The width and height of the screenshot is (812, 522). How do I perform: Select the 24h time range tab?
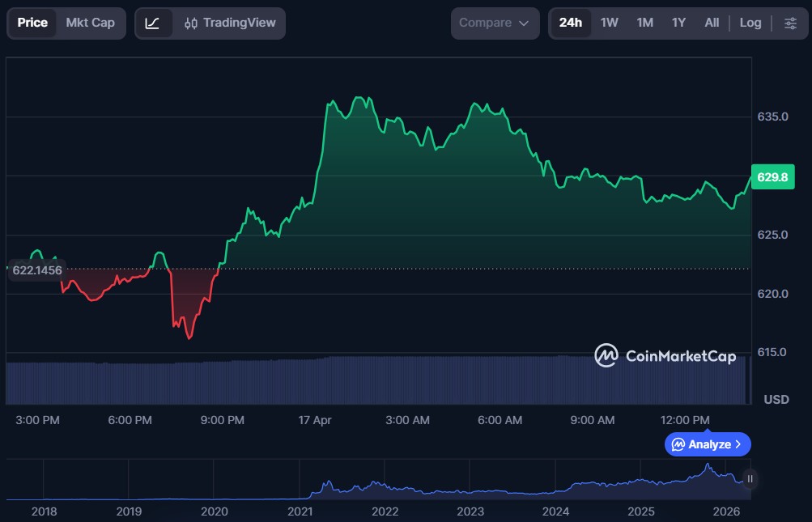pos(570,23)
